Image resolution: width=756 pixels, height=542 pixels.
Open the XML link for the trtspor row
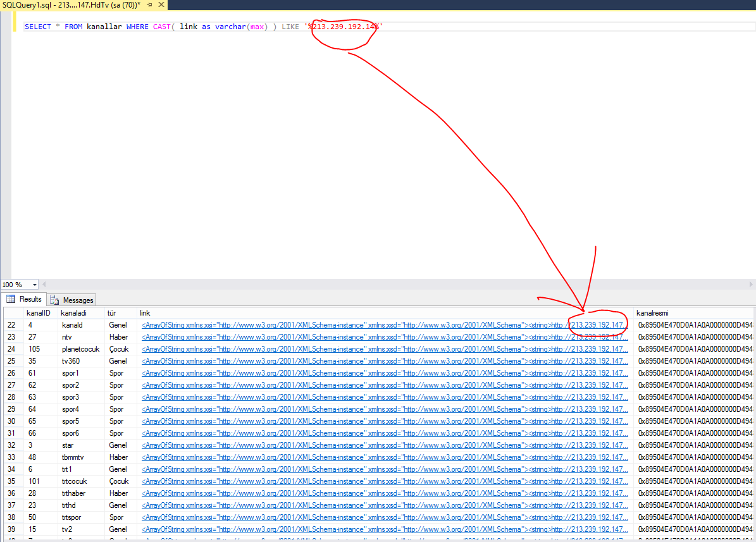(x=385, y=517)
